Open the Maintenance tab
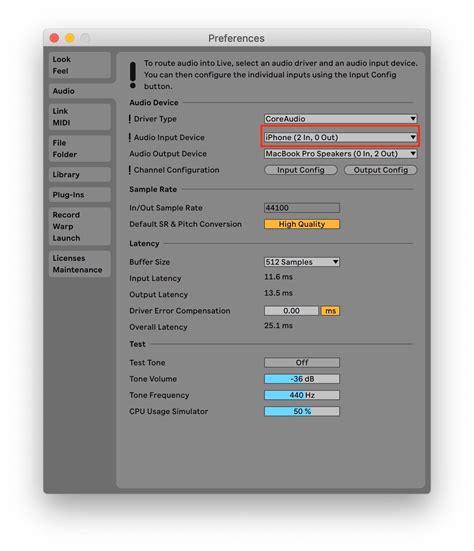 pyautogui.click(x=77, y=270)
